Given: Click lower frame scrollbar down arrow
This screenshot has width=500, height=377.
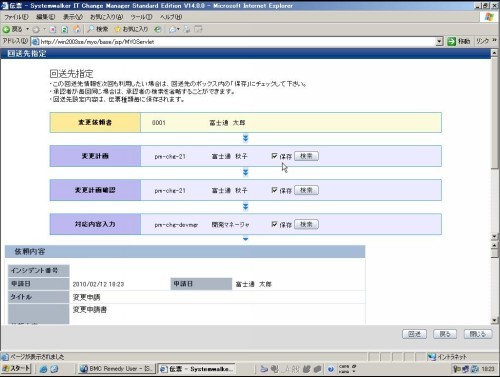Looking at the screenshot, I should coord(495,320).
